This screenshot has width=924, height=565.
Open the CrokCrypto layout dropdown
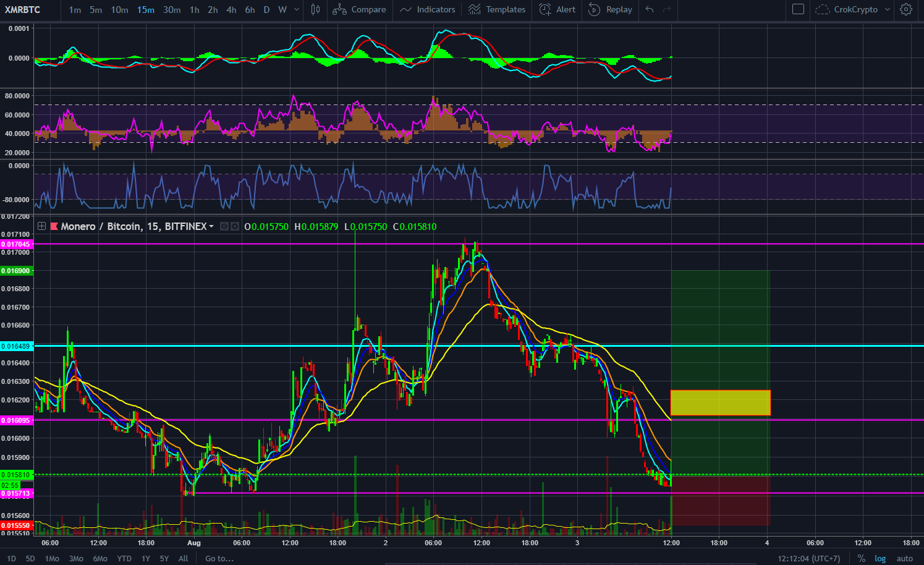click(x=888, y=9)
